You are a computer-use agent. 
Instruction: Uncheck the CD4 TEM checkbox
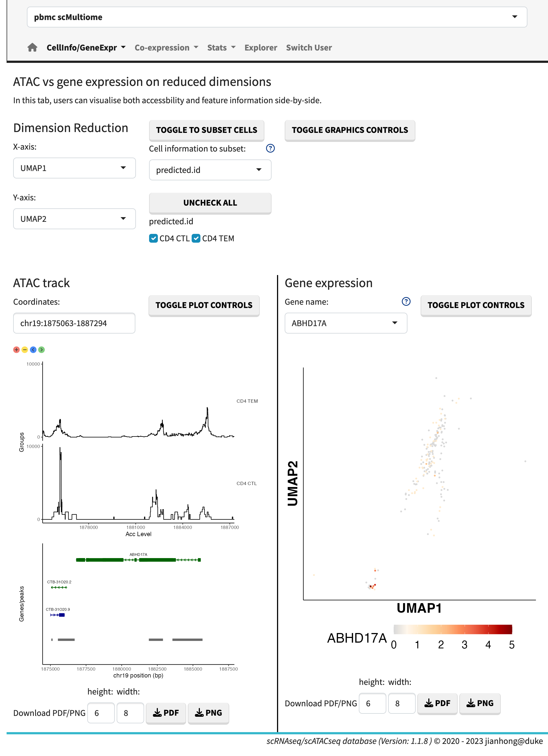[196, 238]
